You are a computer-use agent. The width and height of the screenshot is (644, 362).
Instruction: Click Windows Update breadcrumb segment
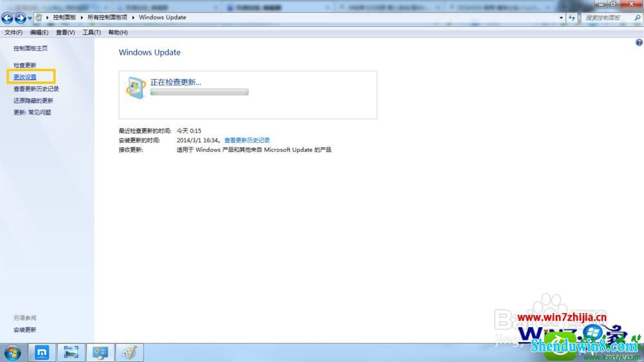click(x=162, y=17)
